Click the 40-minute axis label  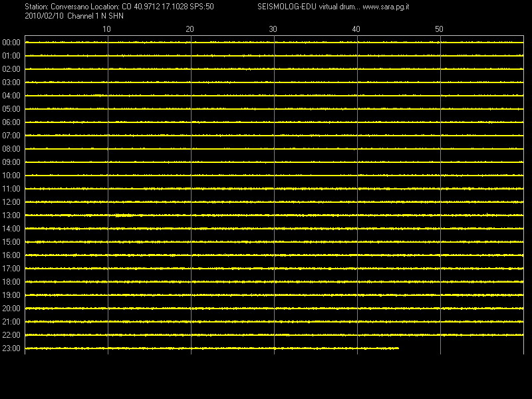[x=356, y=29]
